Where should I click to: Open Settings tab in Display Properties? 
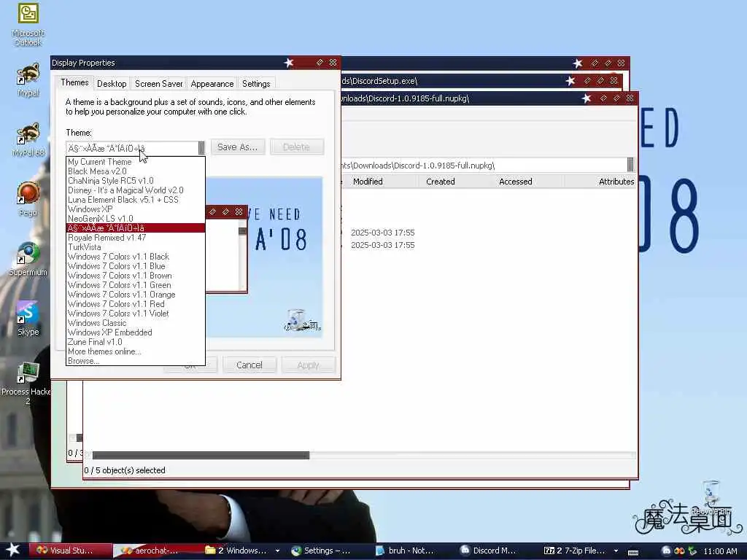pyautogui.click(x=256, y=84)
